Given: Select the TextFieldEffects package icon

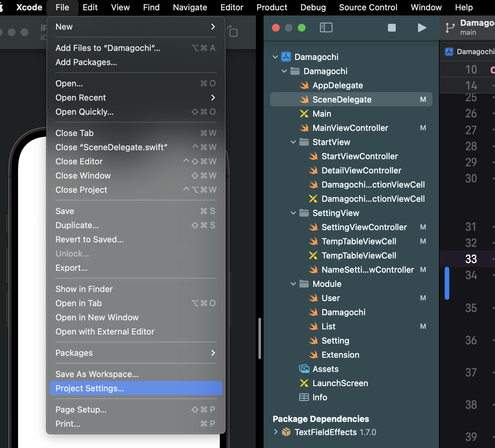Looking at the screenshot, I should pyautogui.click(x=286, y=432).
